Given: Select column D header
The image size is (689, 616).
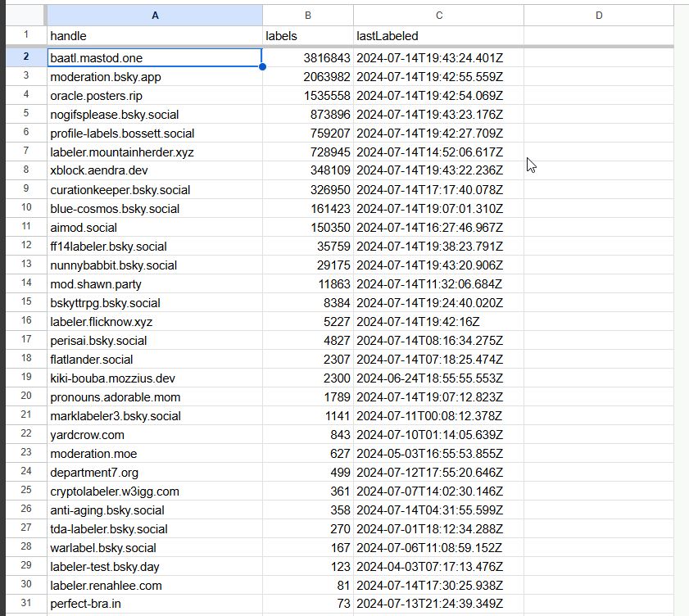Looking at the screenshot, I should tap(598, 15).
